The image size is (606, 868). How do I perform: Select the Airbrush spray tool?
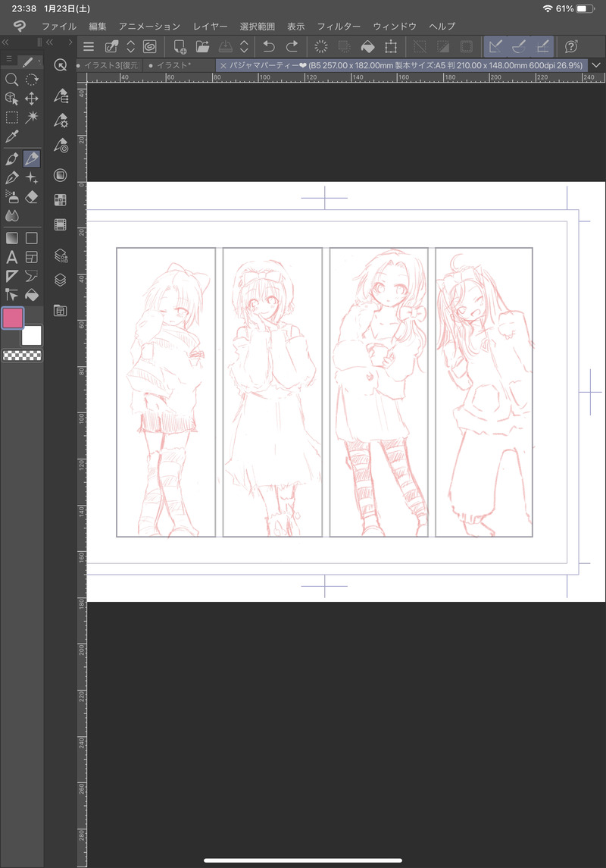11,197
